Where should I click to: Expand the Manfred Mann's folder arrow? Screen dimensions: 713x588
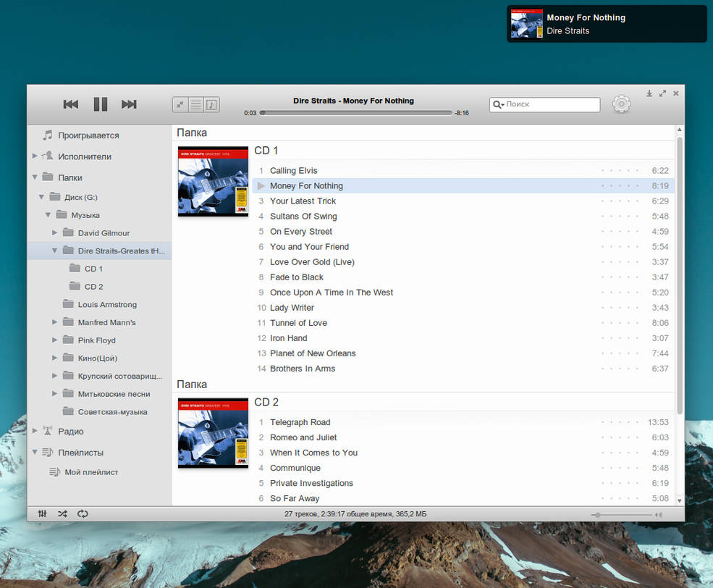[x=54, y=322]
